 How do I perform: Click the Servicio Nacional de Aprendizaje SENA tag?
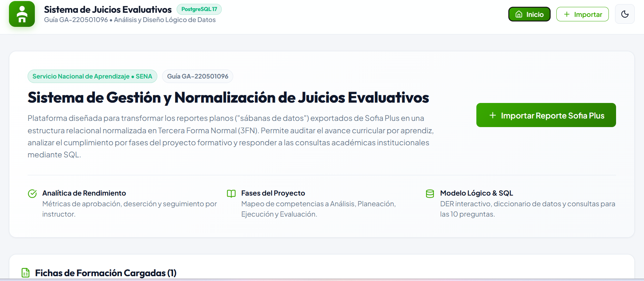click(92, 76)
